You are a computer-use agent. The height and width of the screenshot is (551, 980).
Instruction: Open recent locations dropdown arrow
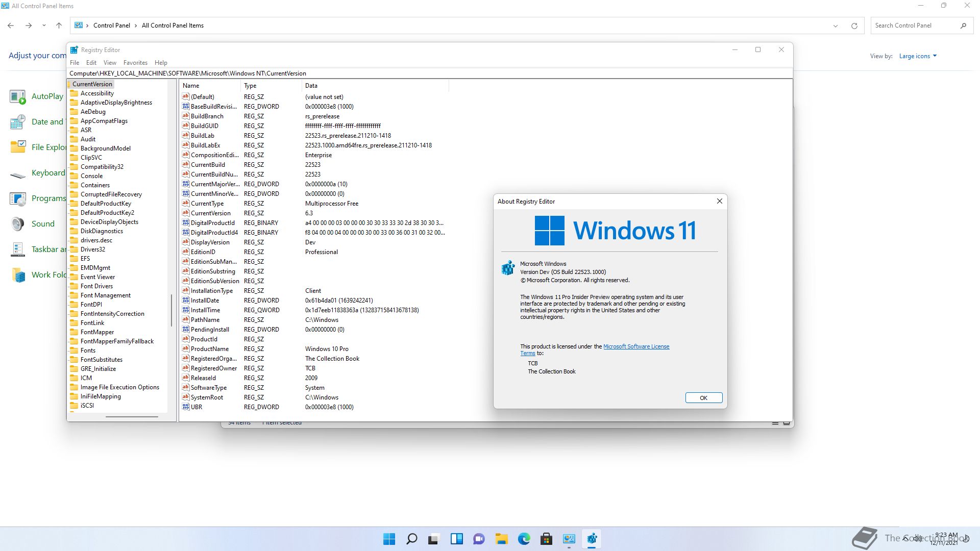[44, 26]
